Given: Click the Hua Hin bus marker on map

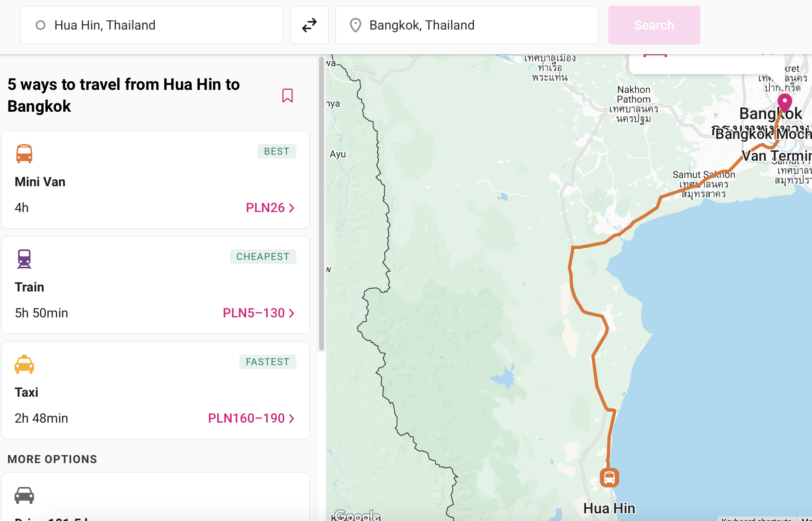Looking at the screenshot, I should pos(609,478).
